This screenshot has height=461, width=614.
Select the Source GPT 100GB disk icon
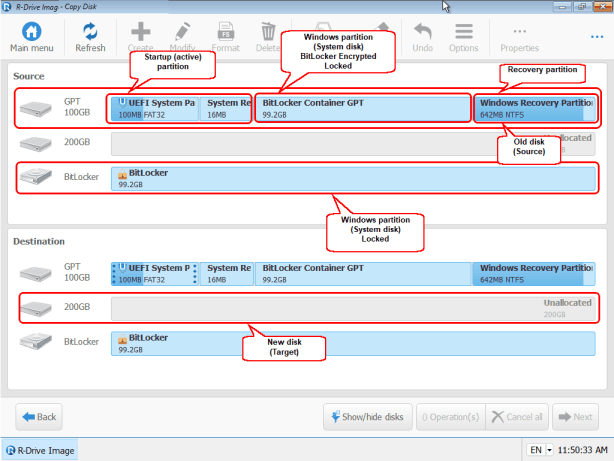click(34, 108)
